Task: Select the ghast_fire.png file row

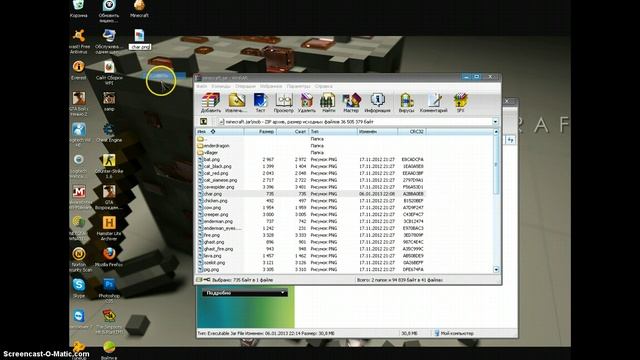Action: (310, 249)
